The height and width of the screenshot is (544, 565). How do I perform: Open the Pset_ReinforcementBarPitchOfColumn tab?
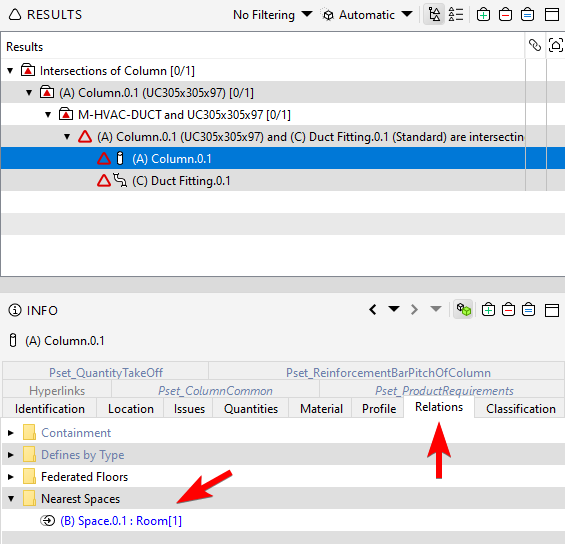388,372
